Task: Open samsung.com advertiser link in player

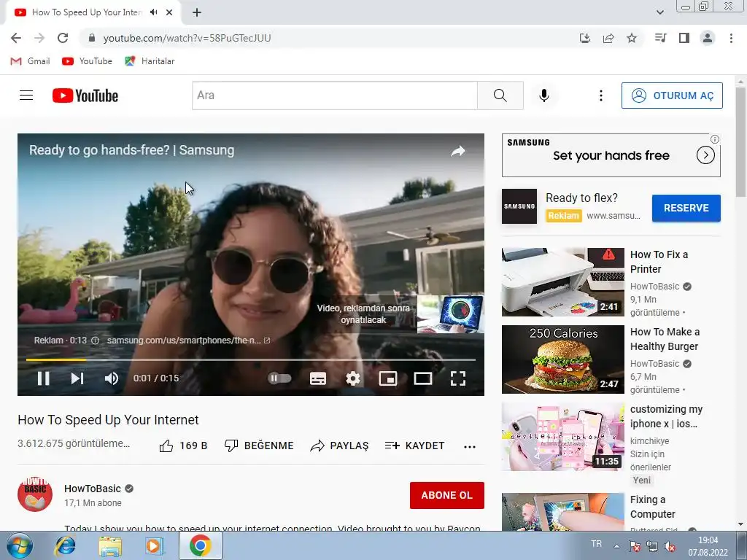Action: (188, 341)
